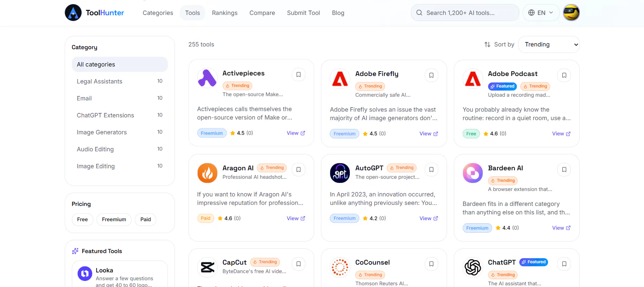Image resolution: width=644 pixels, height=287 pixels.
Task: View the Bardeen AI tool page
Action: click(561, 228)
